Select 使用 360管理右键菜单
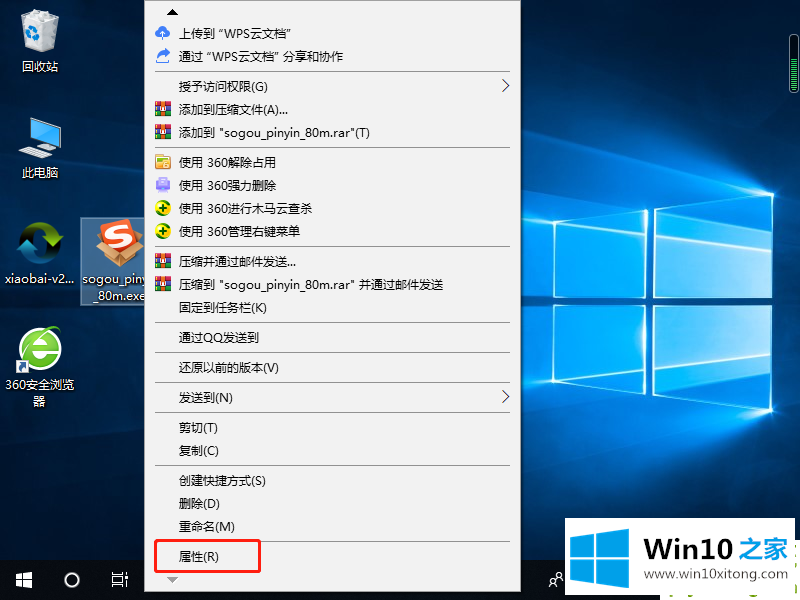800x600 pixels. click(x=333, y=232)
